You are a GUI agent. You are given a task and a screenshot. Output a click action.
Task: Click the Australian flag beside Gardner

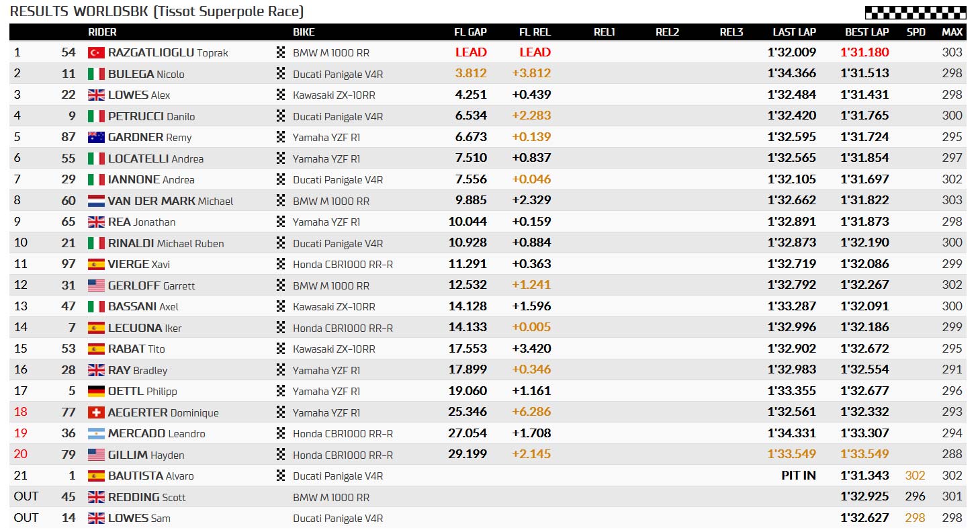click(96, 137)
